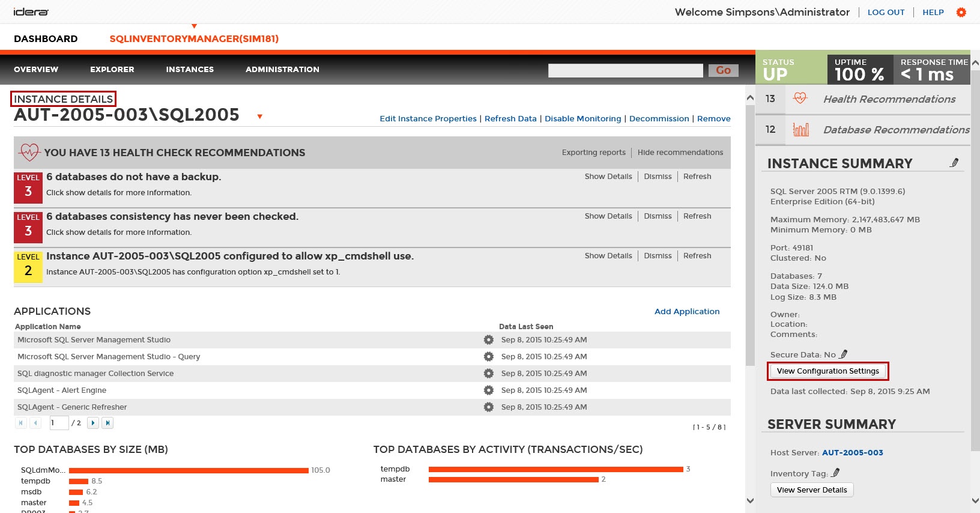Edit Instance Summary with the pencil icon
The height and width of the screenshot is (513, 980).
point(954,163)
